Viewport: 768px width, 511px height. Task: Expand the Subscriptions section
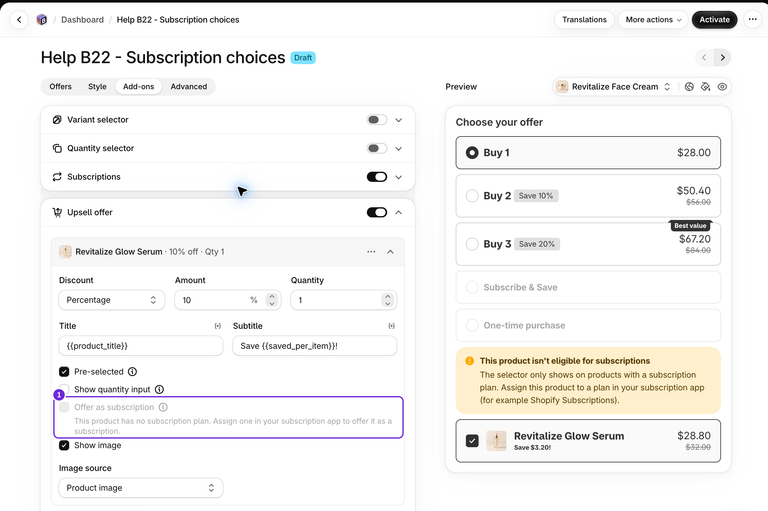coord(399,177)
